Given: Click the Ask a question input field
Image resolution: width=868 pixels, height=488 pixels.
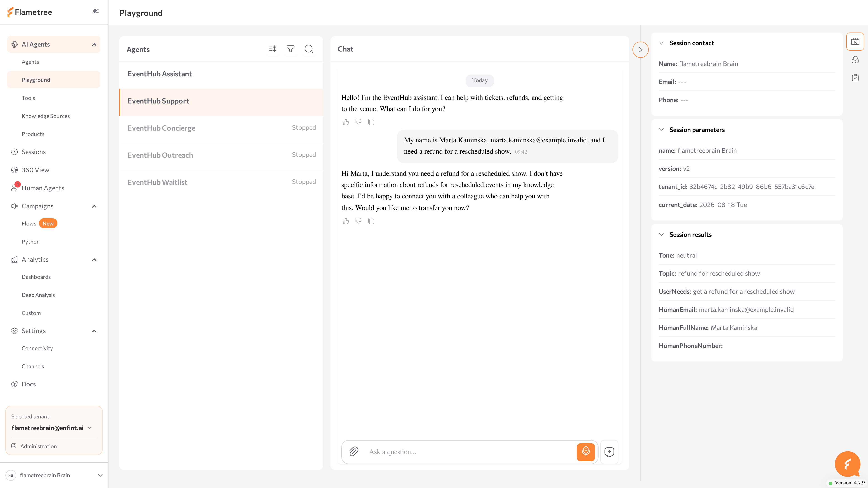Looking at the screenshot, I should point(470,452).
